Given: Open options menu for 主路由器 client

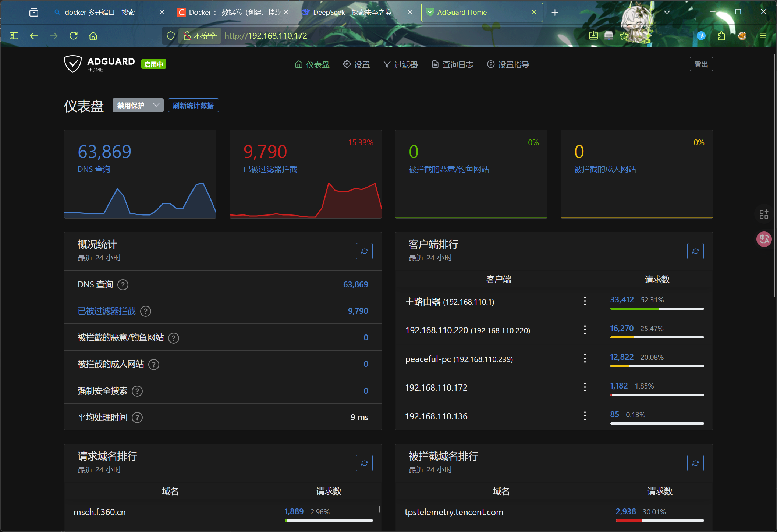Looking at the screenshot, I should [x=585, y=301].
